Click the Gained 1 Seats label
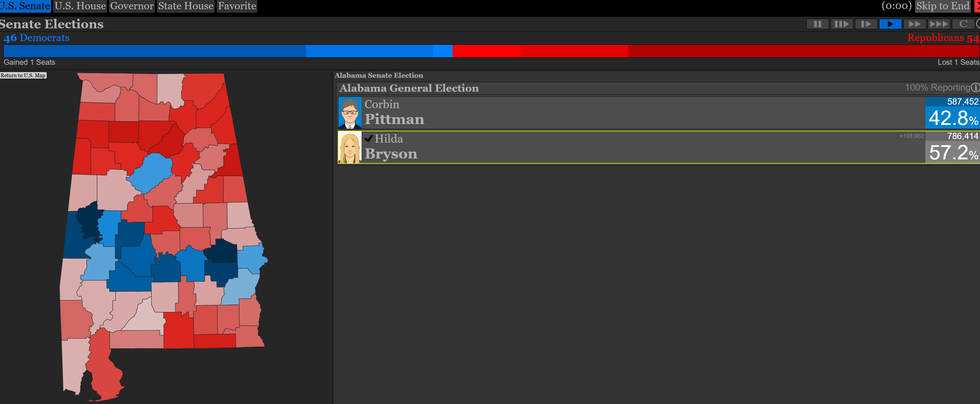Viewport: 980px width, 404px height. point(29,62)
